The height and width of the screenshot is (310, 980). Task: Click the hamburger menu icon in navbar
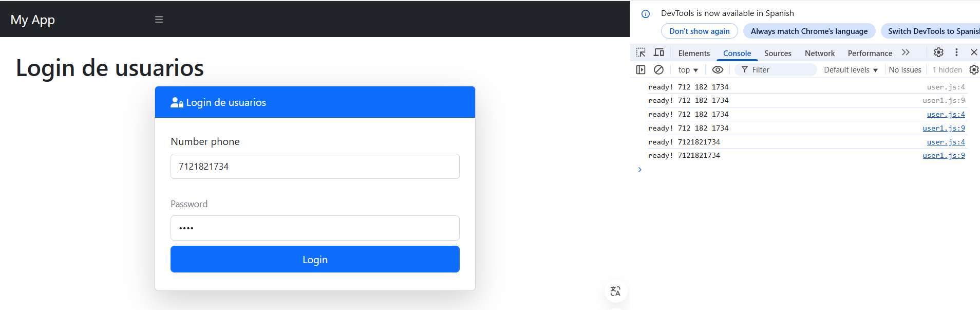pyautogui.click(x=159, y=20)
